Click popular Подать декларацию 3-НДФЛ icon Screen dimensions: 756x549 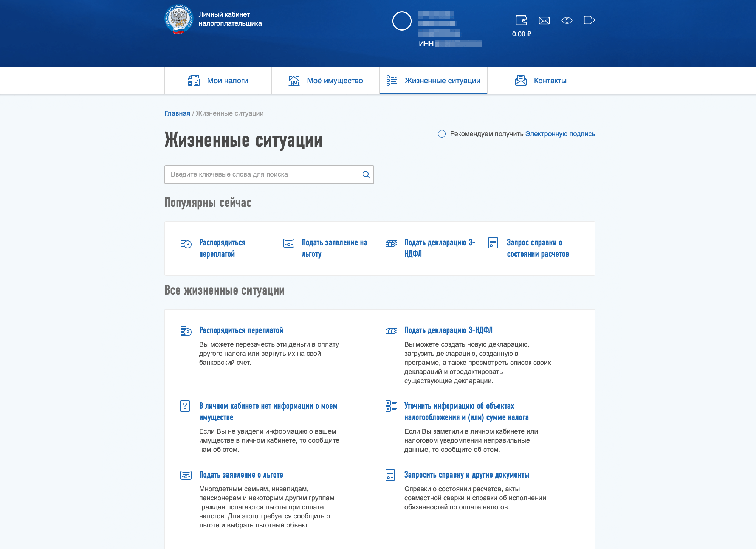pos(391,243)
